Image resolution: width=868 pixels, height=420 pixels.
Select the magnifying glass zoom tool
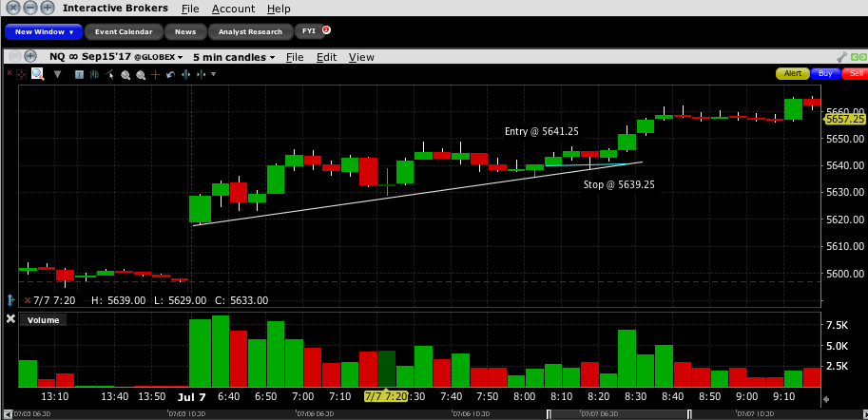(x=38, y=73)
